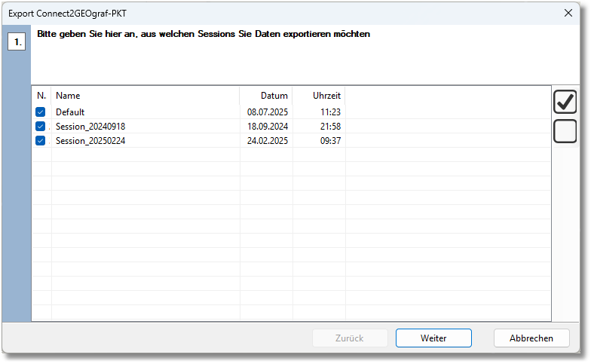The width and height of the screenshot is (591, 364).
Task: Click the Uhrzeit column header
Action: [326, 96]
